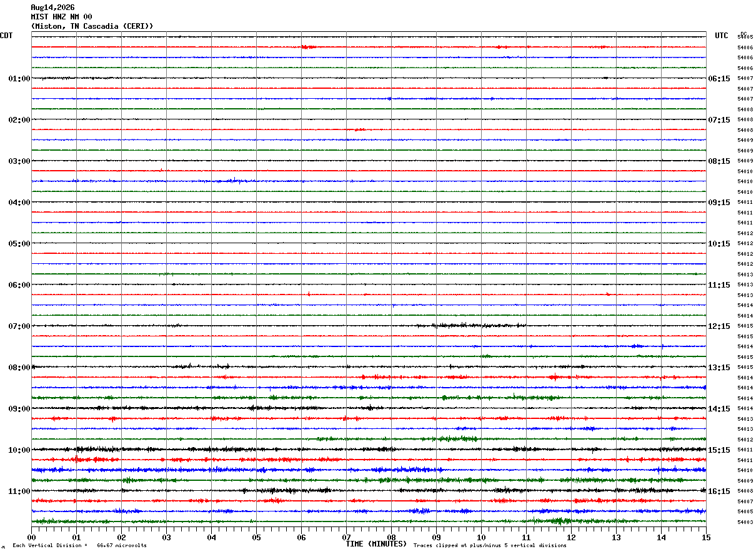756x554 pixels.
Task: Click minute 14 on the time axis
Action: coord(661,538)
